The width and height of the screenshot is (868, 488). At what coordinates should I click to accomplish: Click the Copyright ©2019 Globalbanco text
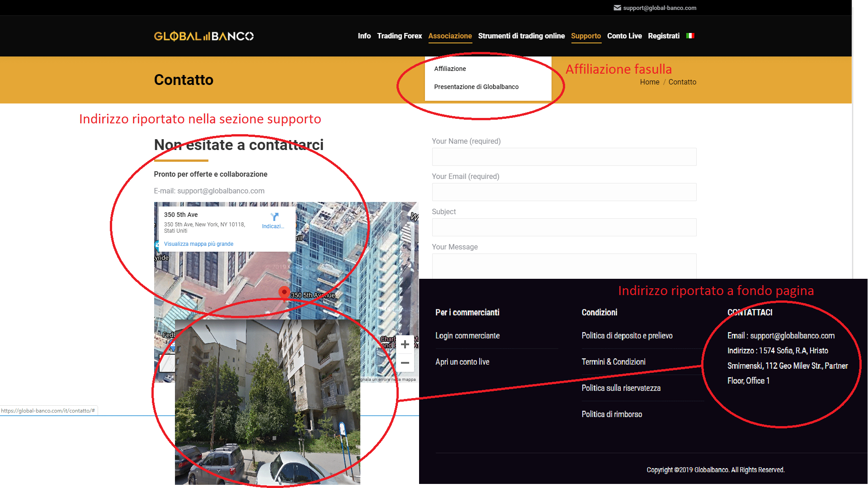(x=716, y=470)
